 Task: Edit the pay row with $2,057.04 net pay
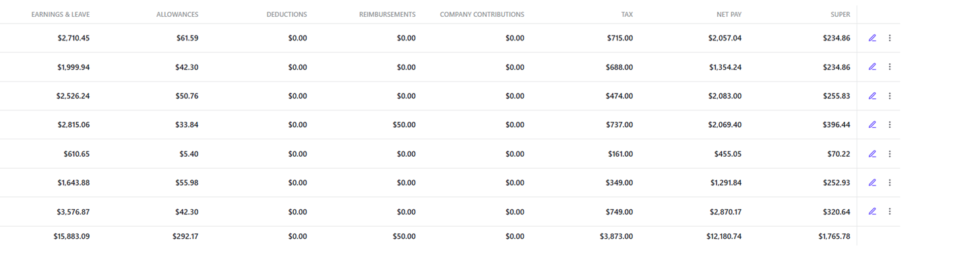point(872,38)
